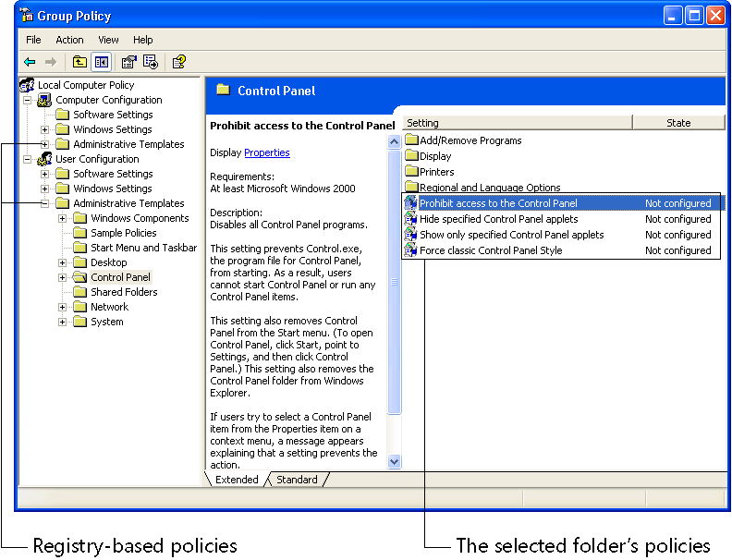Click the Back arrow toolbar button
The height and width of the screenshot is (560, 732).
(30, 62)
